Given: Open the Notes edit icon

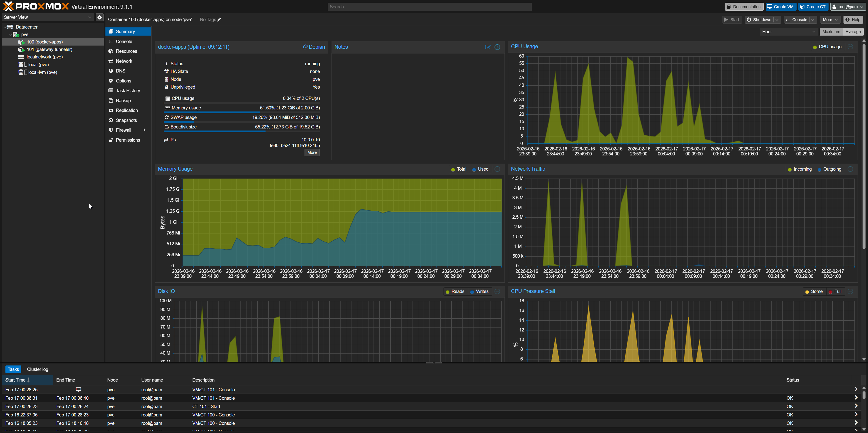Looking at the screenshot, I should click(x=488, y=47).
